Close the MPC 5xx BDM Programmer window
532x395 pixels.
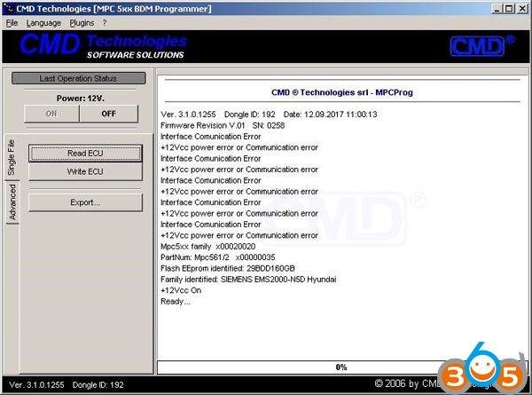pyautogui.click(x=522, y=9)
